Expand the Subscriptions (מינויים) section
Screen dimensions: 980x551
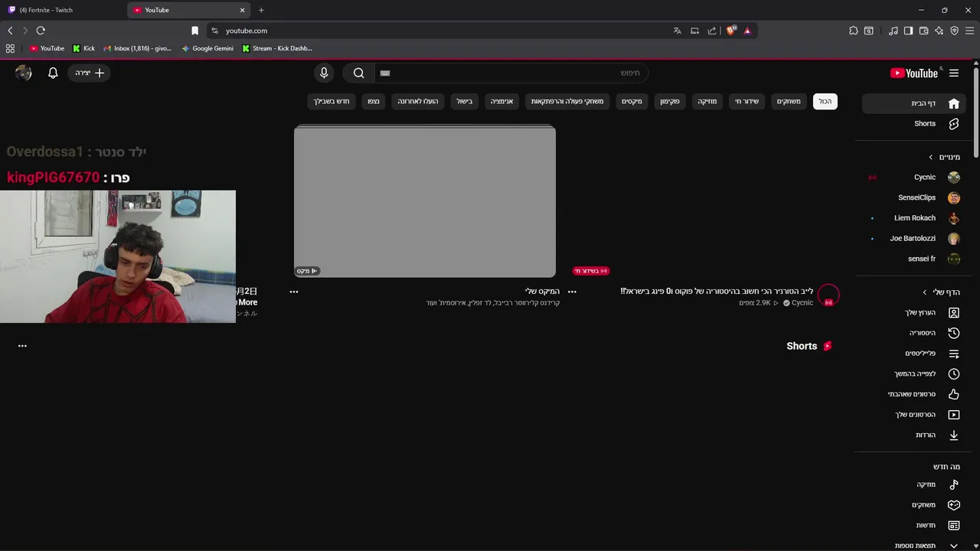click(x=945, y=157)
